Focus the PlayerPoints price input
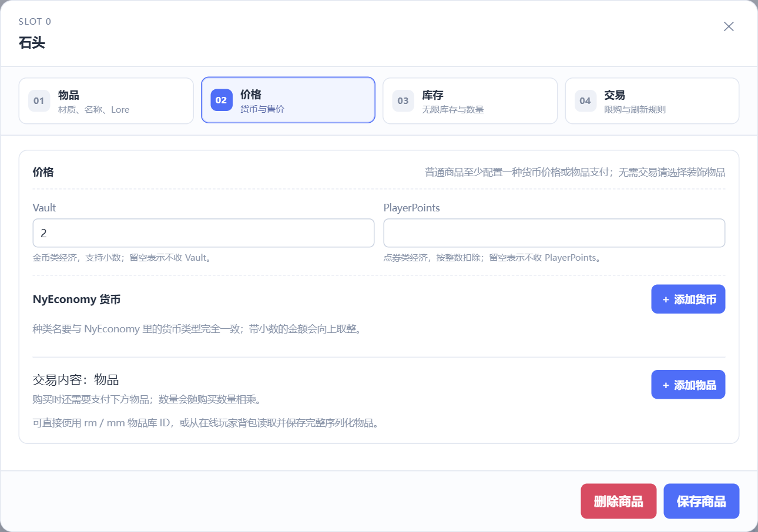The width and height of the screenshot is (758, 532). click(x=554, y=233)
